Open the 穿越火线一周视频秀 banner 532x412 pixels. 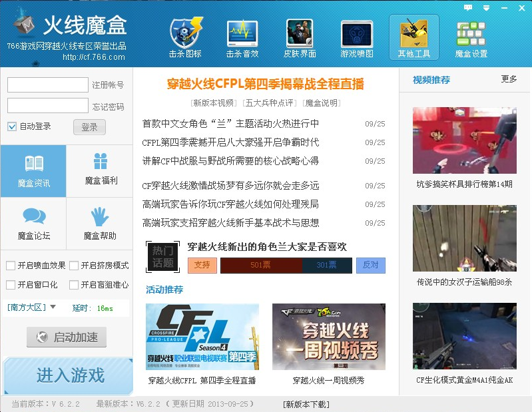pos(329,337)
